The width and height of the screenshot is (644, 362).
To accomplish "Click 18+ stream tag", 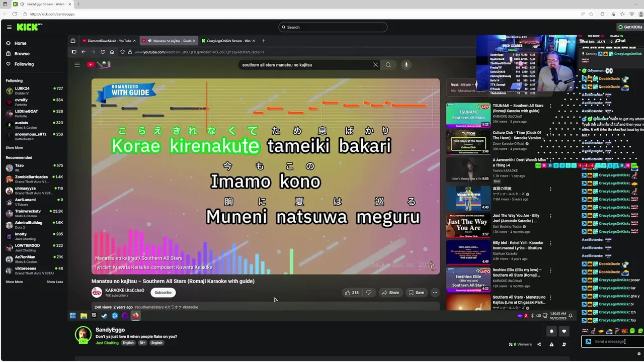I will pos(142,343).
